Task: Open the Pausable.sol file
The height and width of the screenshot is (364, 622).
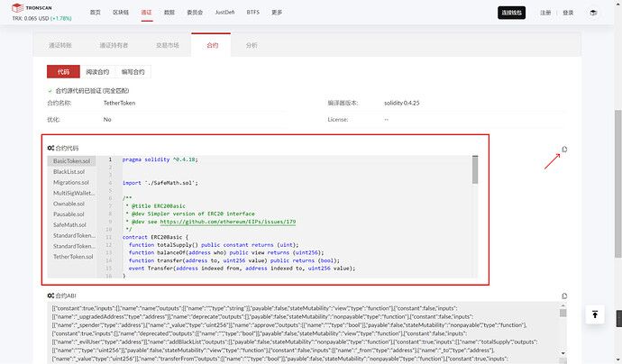Action: (x=69, y=214)
